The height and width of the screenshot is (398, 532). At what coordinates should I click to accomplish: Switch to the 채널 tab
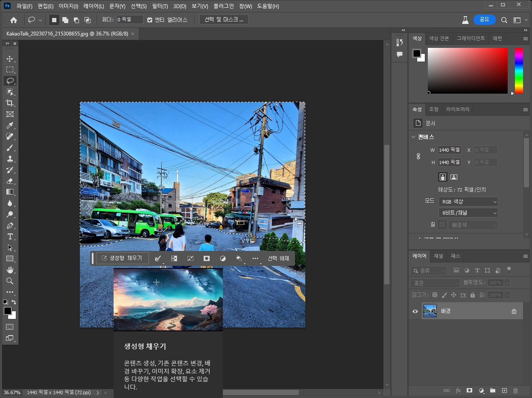(x=438, y=256)
